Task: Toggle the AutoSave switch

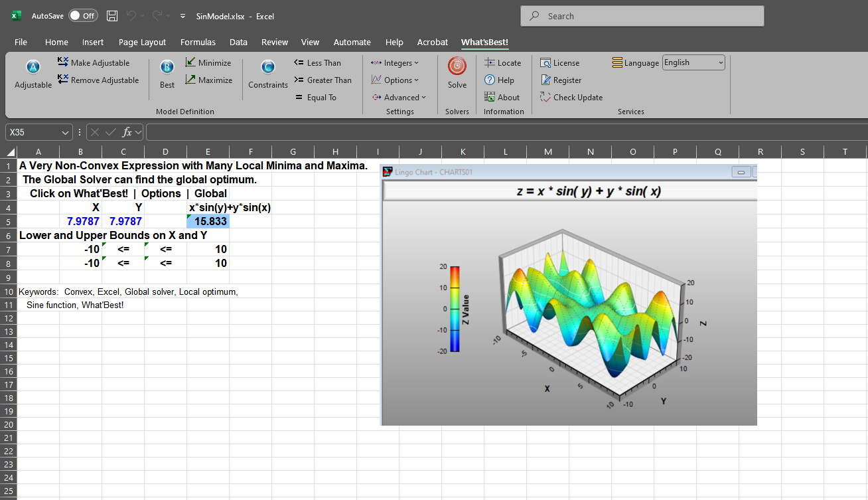Action: pos(83,16)
